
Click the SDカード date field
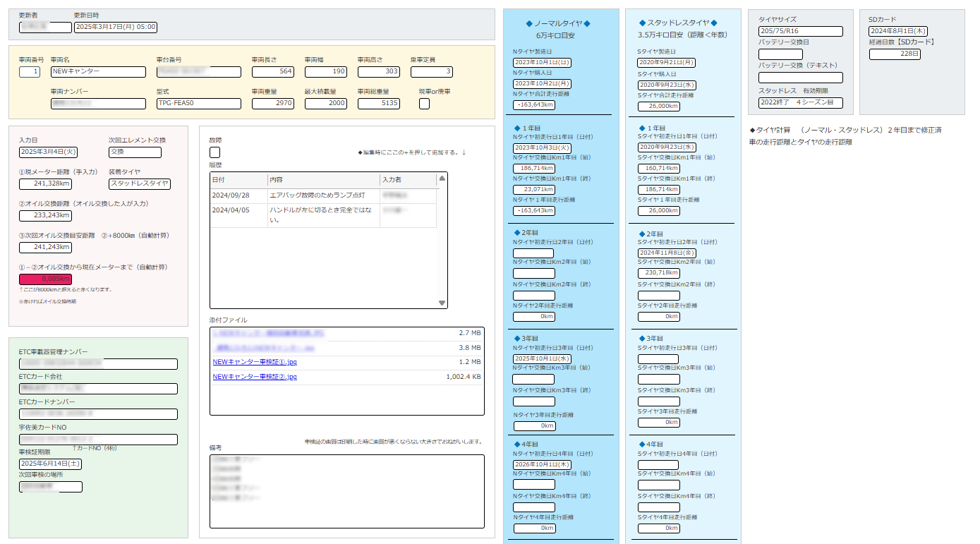897,31
